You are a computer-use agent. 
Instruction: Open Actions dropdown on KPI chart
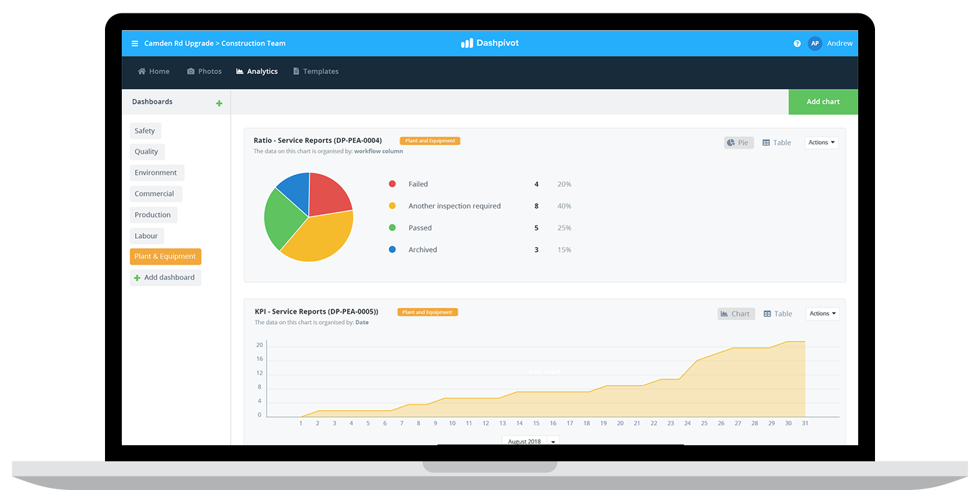pyautogui.click(x=822, y=314)
